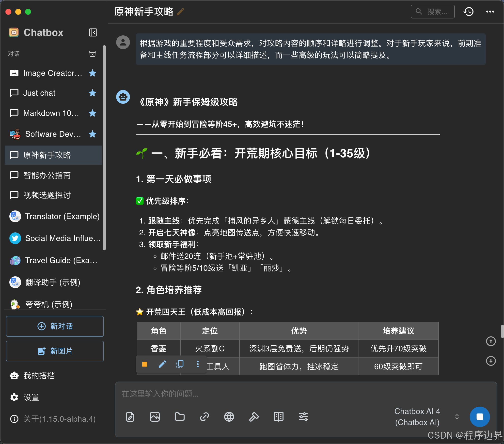Copy the message with the copy icon
Screen dimensions: 504x444
tap(180, 364)
